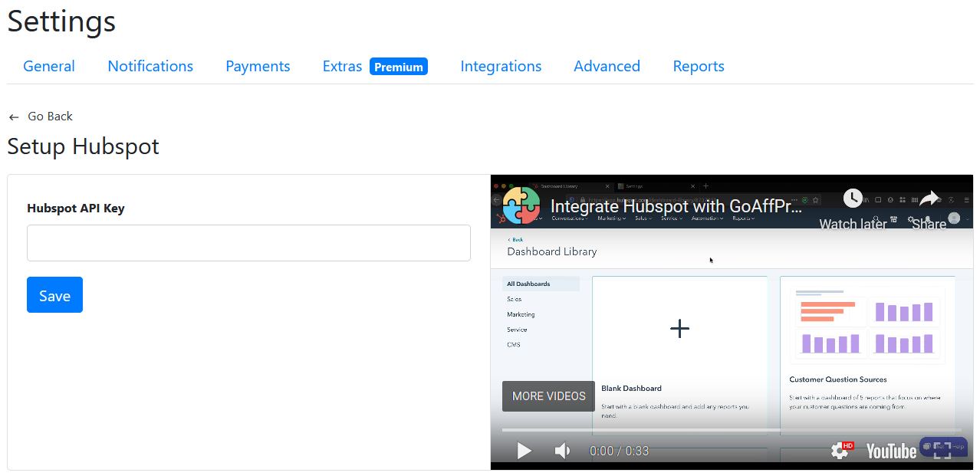980x476 pixels.
Task: Click the Share arrow icon
Action: tap(929, 199)
